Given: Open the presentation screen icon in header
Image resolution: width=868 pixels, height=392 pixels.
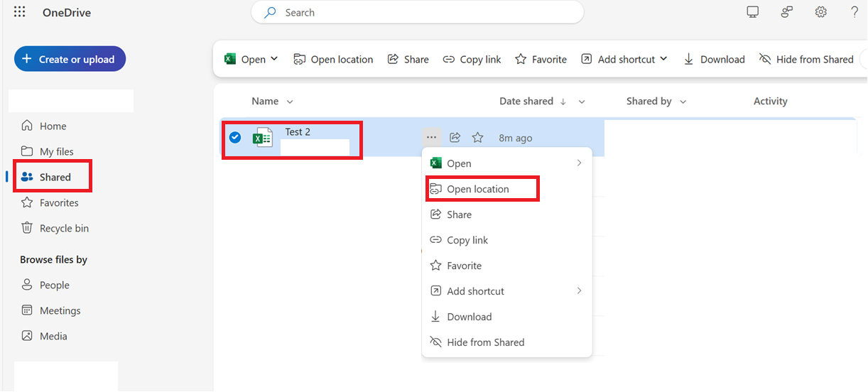Looking at the screenshot, I should (753, 12).
